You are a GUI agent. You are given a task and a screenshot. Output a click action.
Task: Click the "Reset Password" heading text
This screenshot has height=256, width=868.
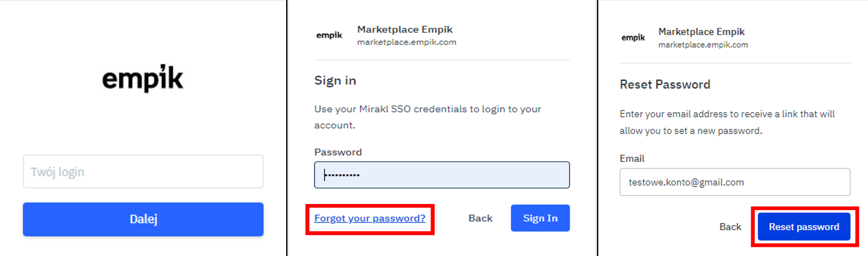pos(665,84)
